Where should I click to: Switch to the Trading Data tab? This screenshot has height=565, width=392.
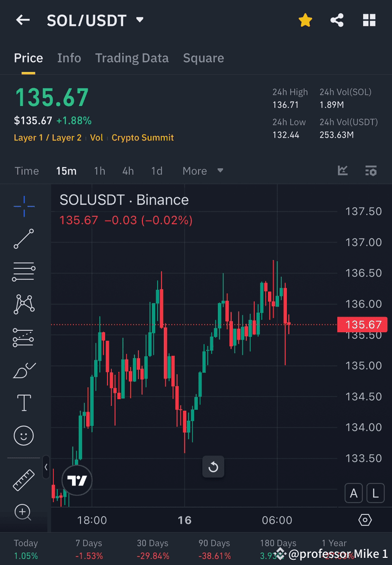click(132, 58)
